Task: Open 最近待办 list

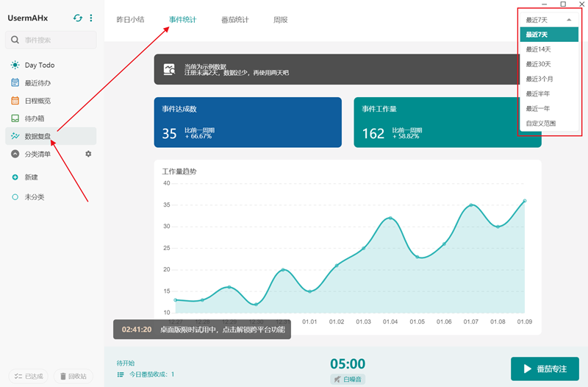Action: (51, 83)
